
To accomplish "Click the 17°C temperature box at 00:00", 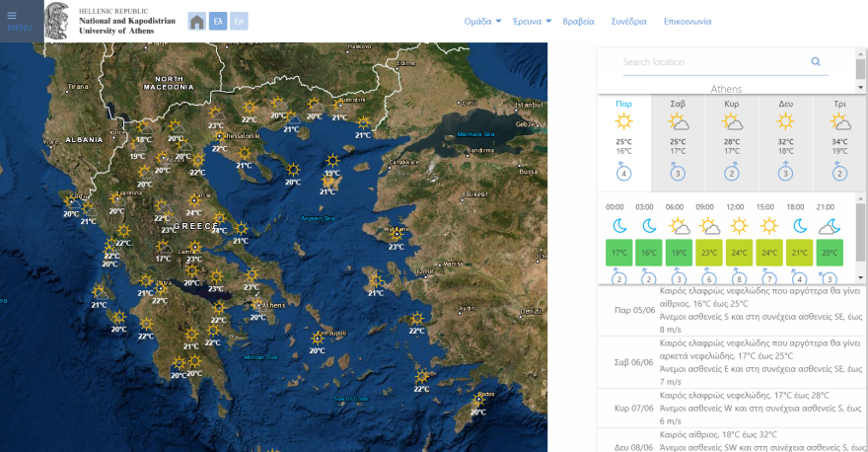I will [618, 252].
